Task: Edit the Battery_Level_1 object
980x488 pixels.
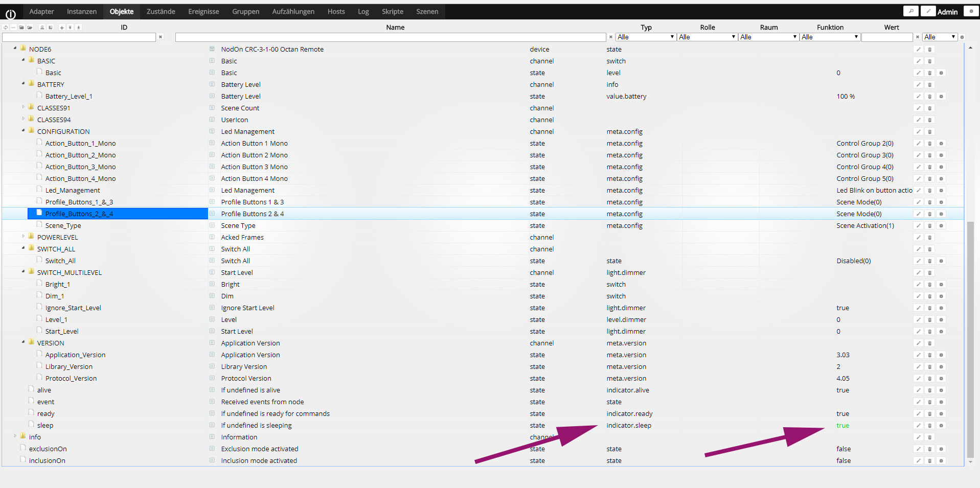Action: (x=919, y=97)
